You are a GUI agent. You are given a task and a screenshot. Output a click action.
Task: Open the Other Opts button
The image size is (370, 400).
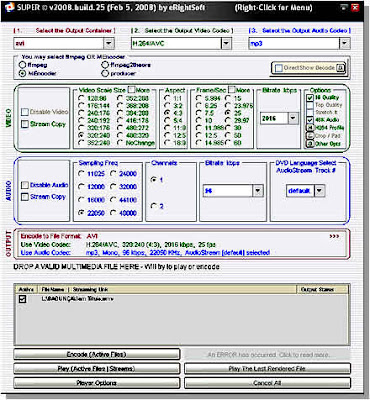pos(310,144)
